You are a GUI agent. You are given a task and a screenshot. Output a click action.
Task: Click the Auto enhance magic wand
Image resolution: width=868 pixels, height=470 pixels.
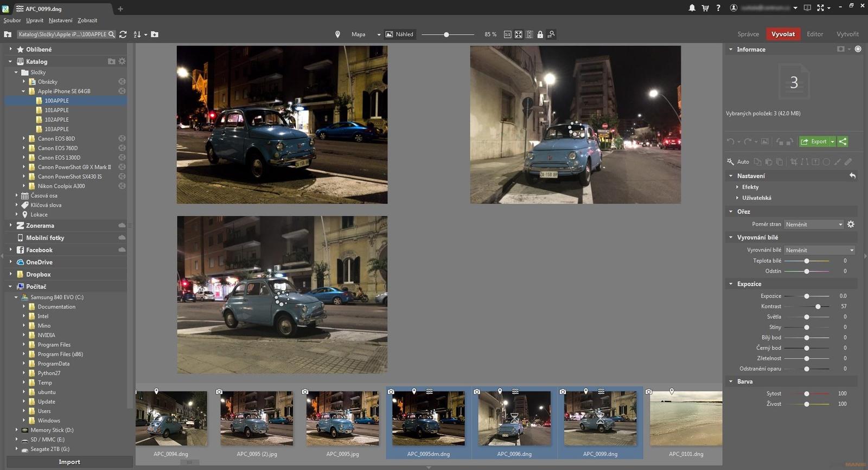731,162
